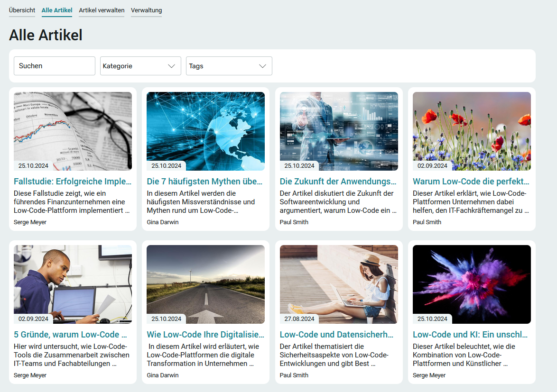Click author Serge Meyer on Fallstudie card
This screenshot has width=557, height=392.
[x=30, y=222]
